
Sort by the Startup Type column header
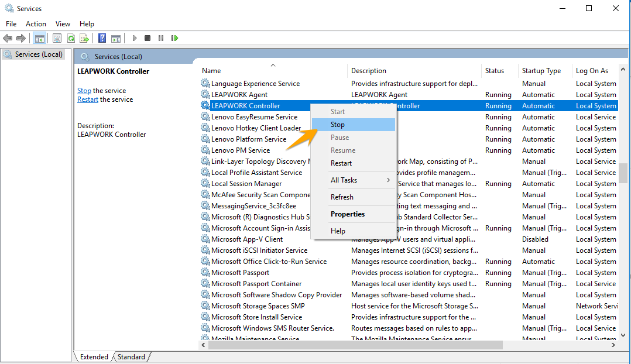pyautogui.click(x=541, y=71)
